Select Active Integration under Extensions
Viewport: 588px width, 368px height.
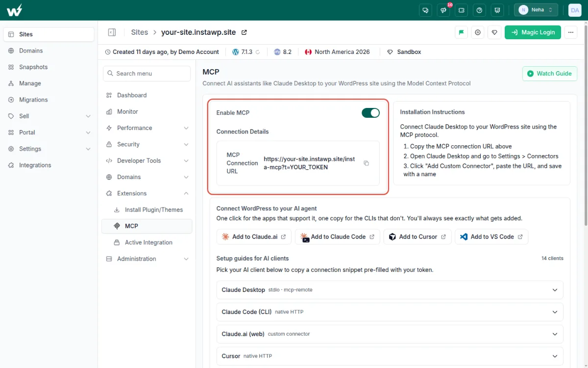(147, 242)
